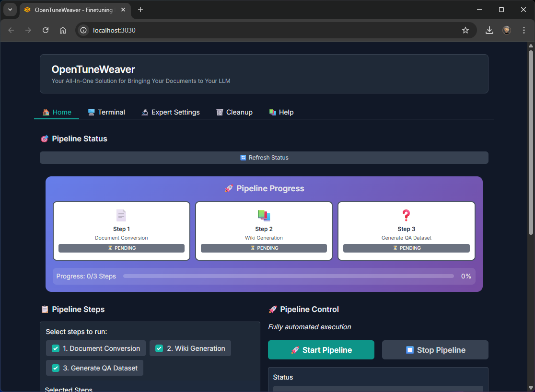Open the Expert Settings tab
The height and width of the screenshot is (392, 535).
coord(170,112)
